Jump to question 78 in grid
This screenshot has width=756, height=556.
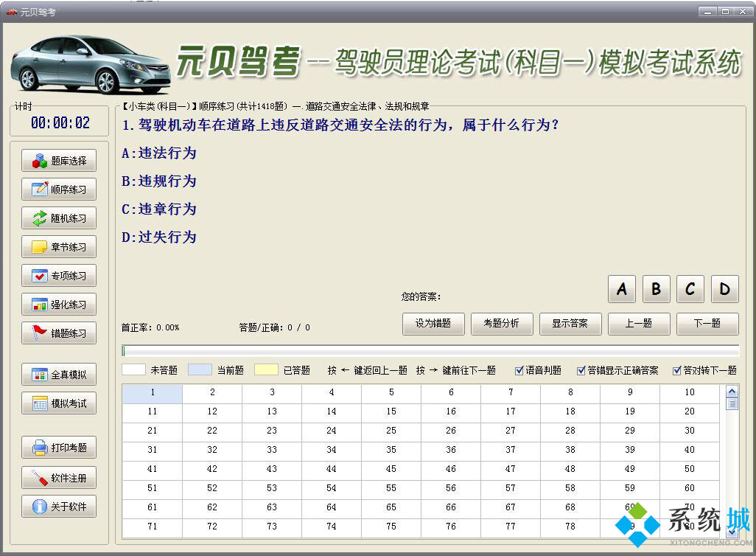(570, 527)
